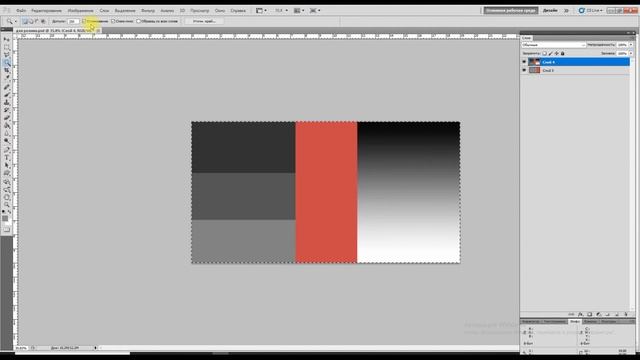Open the Изображение menu

click(80, 11)
